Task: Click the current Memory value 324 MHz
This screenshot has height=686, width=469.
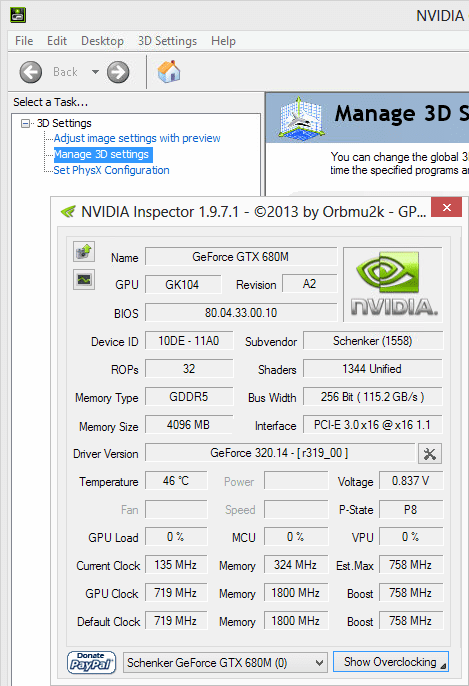Action: coord(296,565)
